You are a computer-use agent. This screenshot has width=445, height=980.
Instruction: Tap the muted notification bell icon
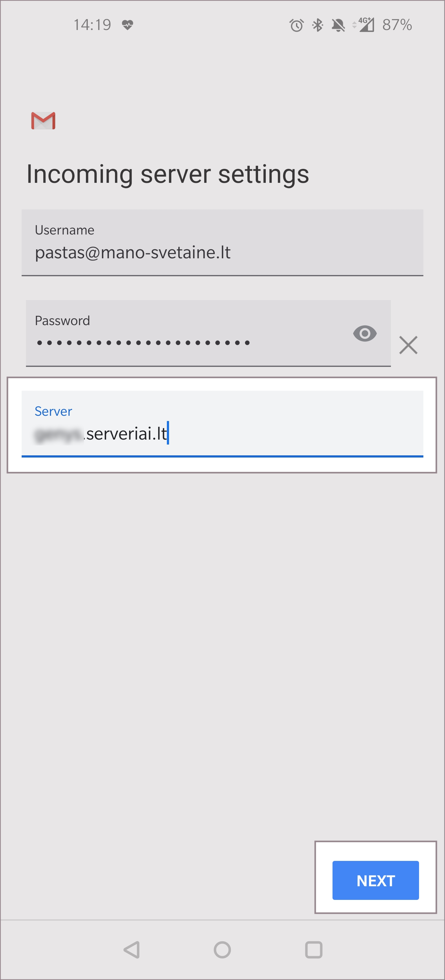click(338, 25)
